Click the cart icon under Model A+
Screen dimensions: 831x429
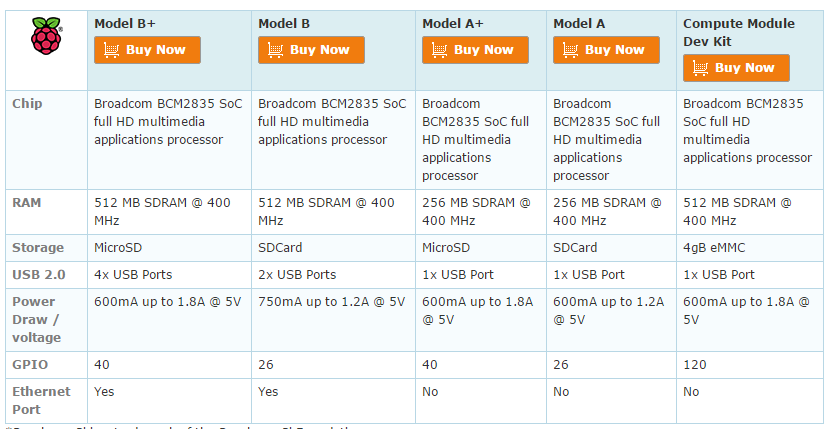(x=439, y=50)
